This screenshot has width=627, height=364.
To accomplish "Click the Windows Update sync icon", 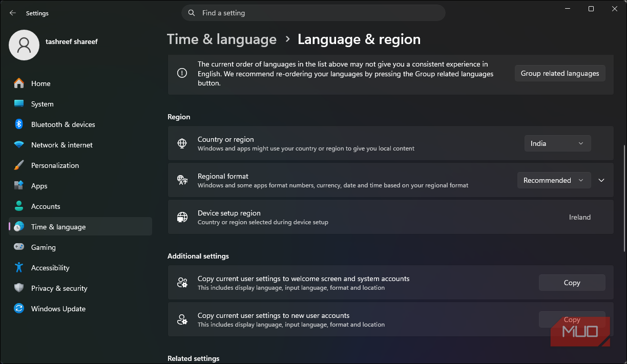I will (19, 309).
